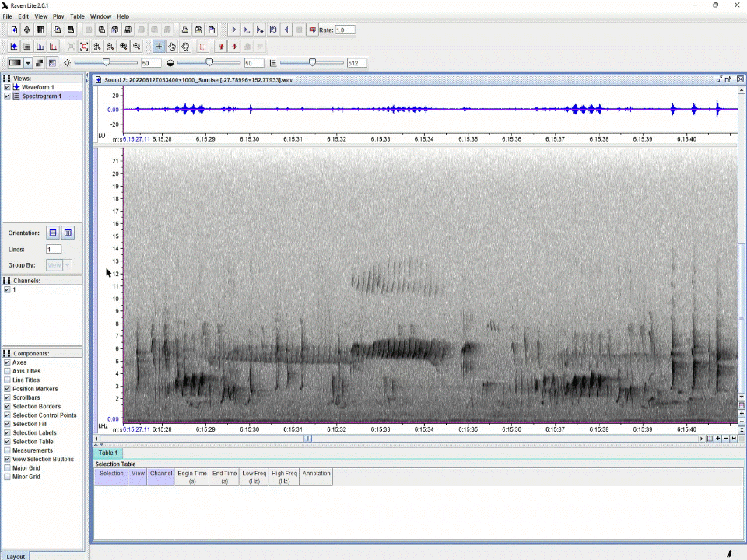Open the Edit menu
Viewport: 747px width, 560px height.
23,16
